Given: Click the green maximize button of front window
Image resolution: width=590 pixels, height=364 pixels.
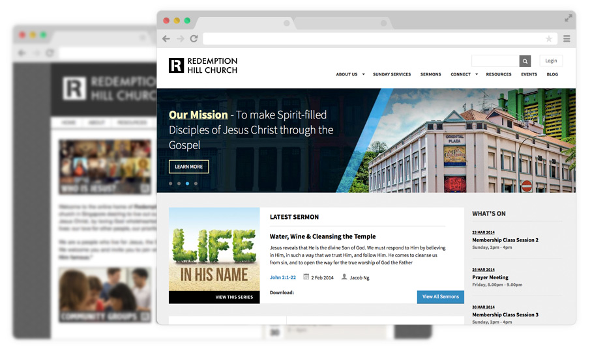Looking at the screenshot, I should pyautogui.click(x=187, y=20).
